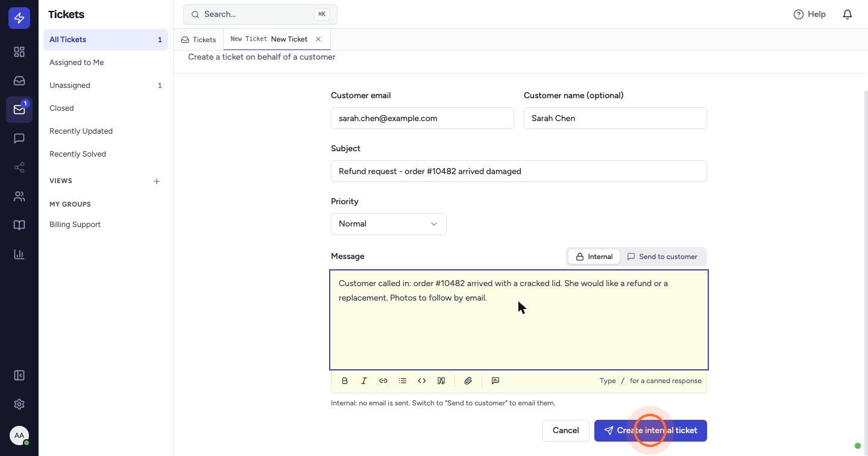The image size is (868, 456).
Task: Cancel the new ticket form
Action: point(566,431)
